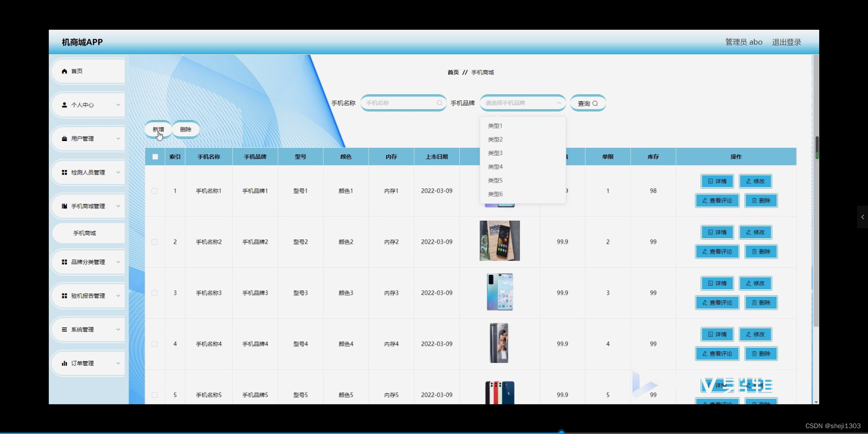Select 类型3 from the brand dropdown list
The height and width of the screenshot is (434, 868).
coord(495,153)
